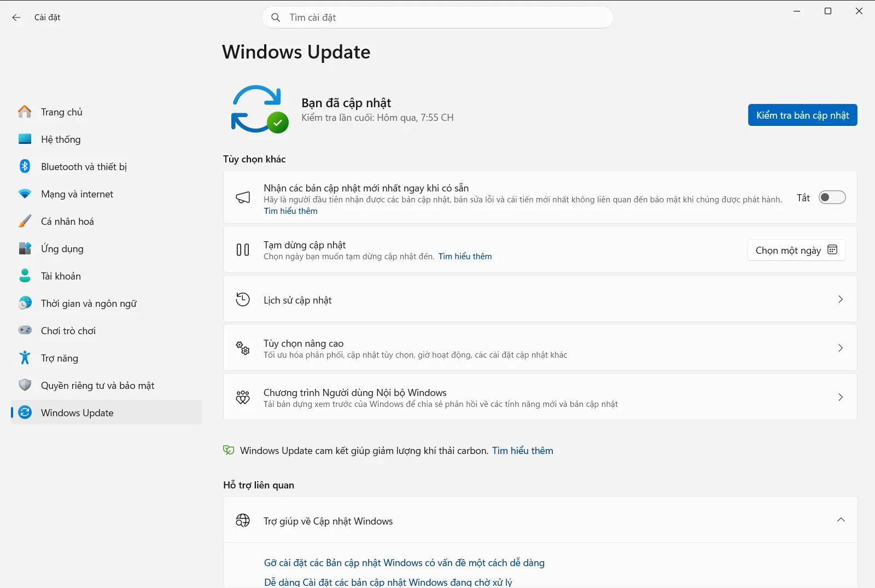Image resolution: width=875 pixels, height=588 pixels.
Task: Go to Hệ thống settings
Action: pyautogui.click(x=106, y=139)
